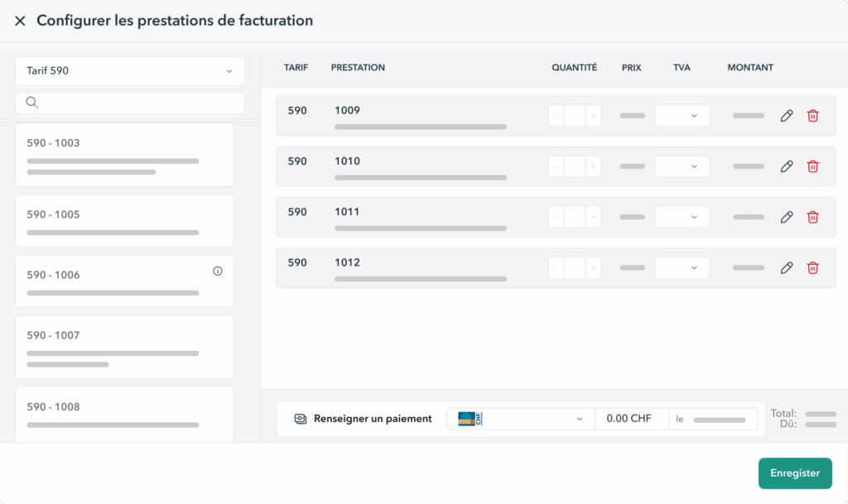
Task: Open the Tarif 590 dropdown
Action: (130, 71)
